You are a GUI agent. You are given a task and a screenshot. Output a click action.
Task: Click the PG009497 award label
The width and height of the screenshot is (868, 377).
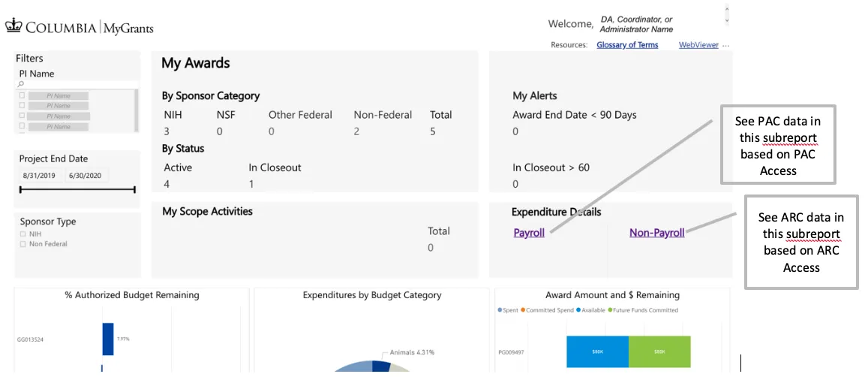(x=511, y=351)
